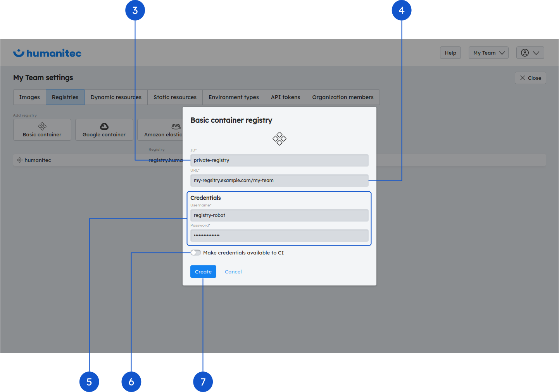This screenshot has width=559, height=392.
Task: Click the Username field registry-robot
Action: [x=279, y=215]
